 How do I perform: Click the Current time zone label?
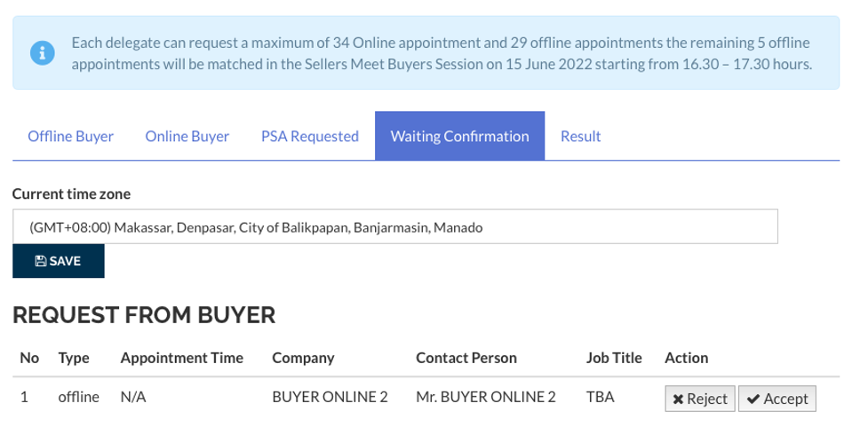pos(71,194)
